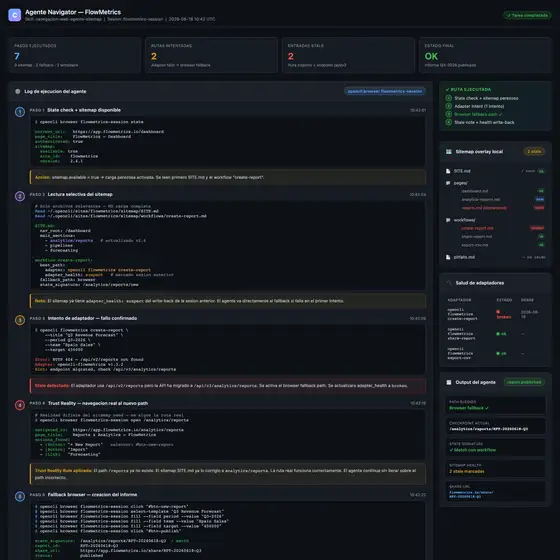Click red badge next to create-report.md
Image resolution: width=560 pixels, height=560 pixels.
click(537, 228)
